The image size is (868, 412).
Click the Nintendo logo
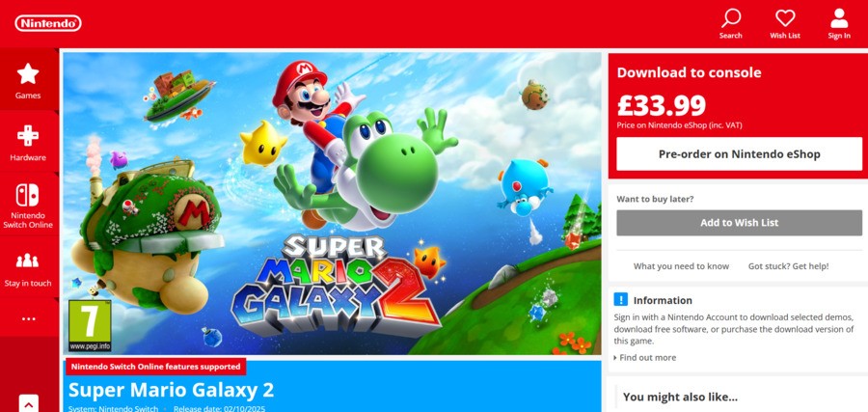click(x=48, y=22)
